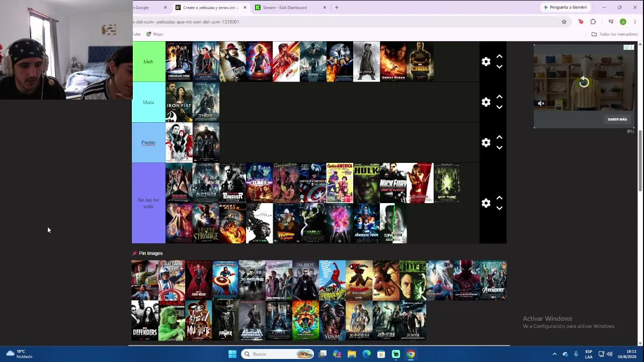Viewport: 644px width, 362px height.
Task: Select the Doctor Strange poster
Action: [x=206, y=223]
